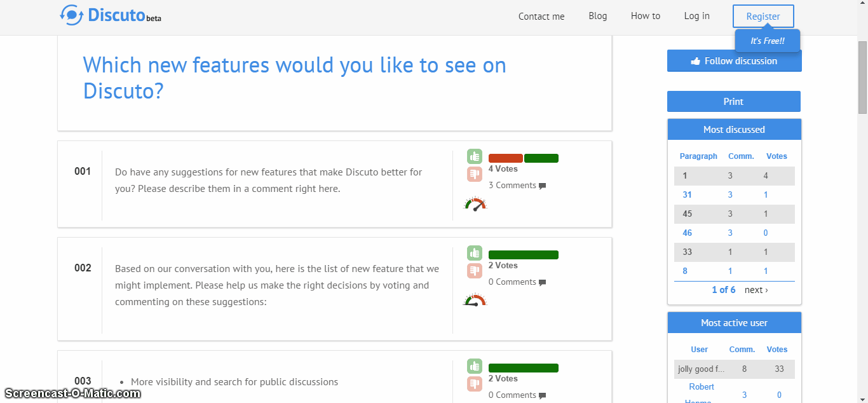Open the How to page

(646, 16)
